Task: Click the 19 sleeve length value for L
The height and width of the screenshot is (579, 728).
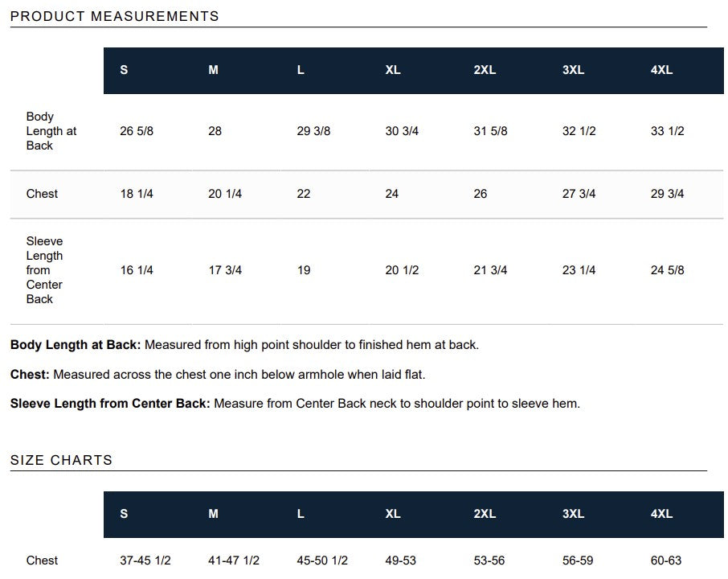Action: pos(304,270)
